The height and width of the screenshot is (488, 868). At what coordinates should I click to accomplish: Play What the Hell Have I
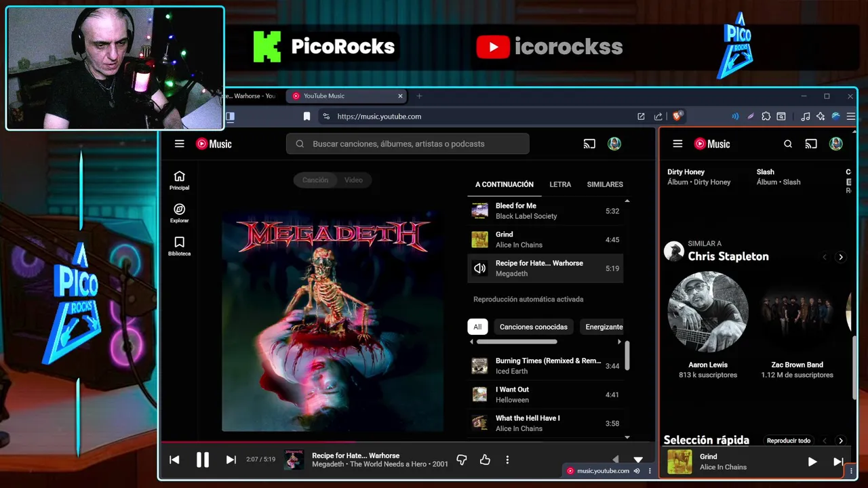pos(545,423)
